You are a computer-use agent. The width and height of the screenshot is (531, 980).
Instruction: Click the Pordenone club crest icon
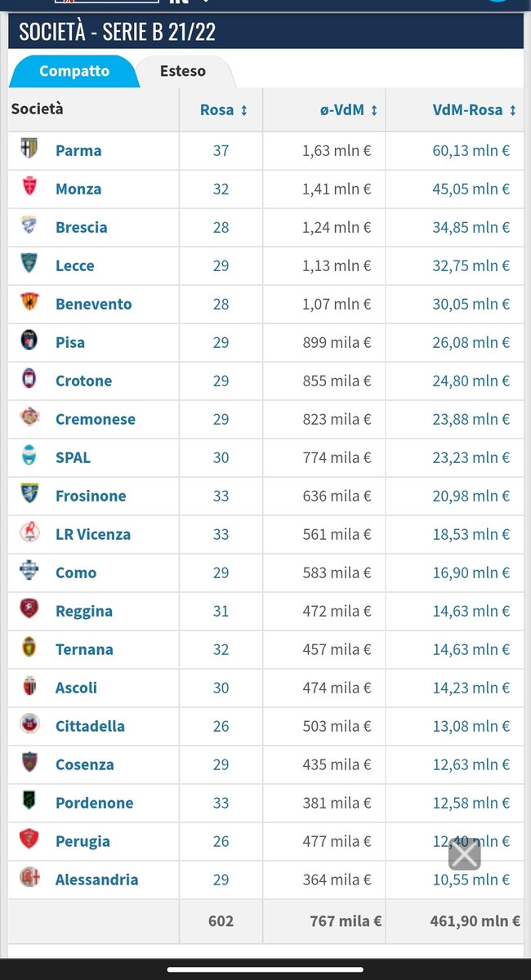29,802
